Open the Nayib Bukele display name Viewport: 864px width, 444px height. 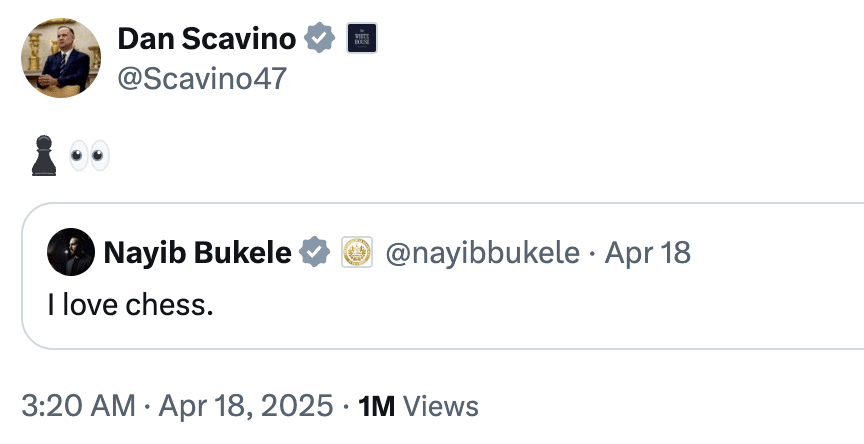197,253
